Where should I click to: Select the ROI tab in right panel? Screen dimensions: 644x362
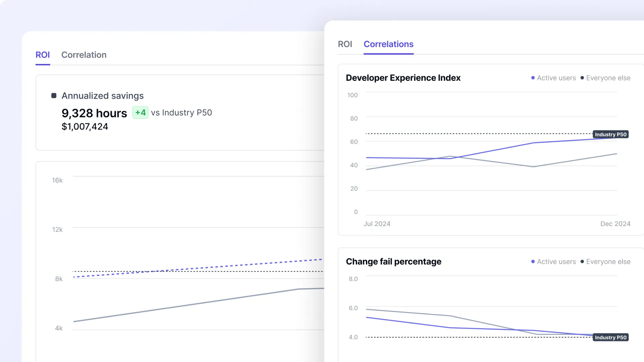click(345, 44)
